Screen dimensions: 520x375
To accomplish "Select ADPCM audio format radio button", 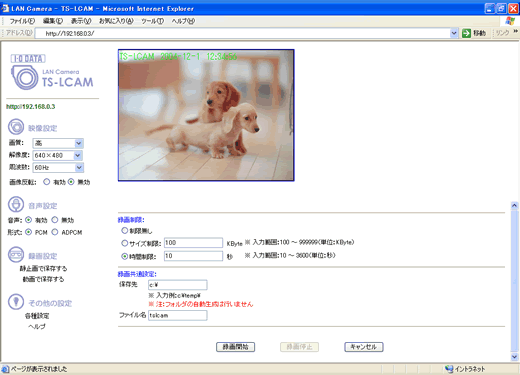I will click(x=55, y=232).
